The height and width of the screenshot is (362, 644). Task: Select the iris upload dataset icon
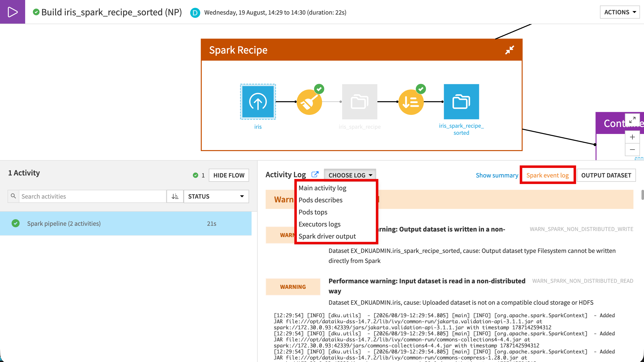point(258,102)
